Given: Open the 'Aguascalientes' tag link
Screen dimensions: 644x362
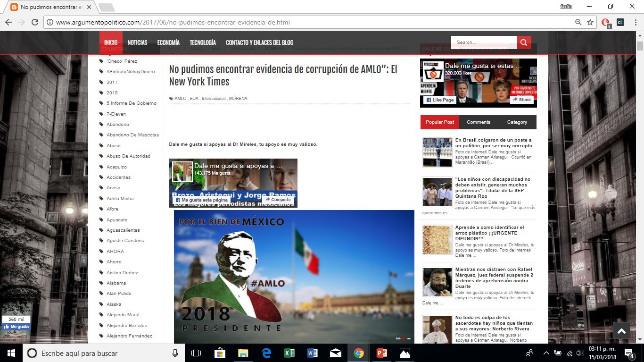Looking at the screenshot, I should click(123, 230).
